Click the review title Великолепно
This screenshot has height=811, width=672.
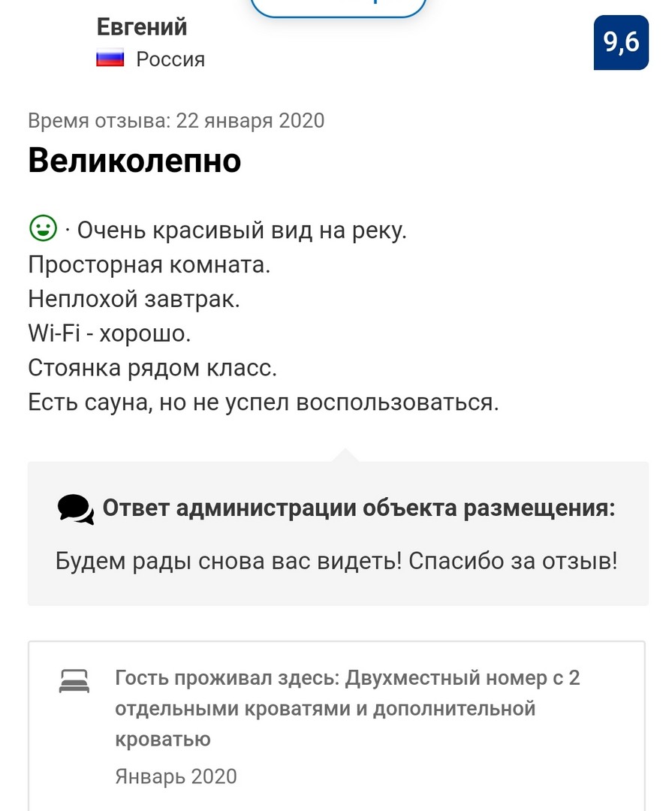(134, 160)
